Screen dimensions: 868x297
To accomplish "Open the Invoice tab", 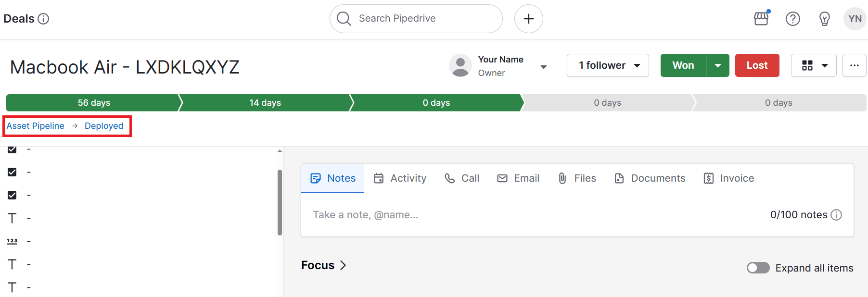I will coord(737,178).
